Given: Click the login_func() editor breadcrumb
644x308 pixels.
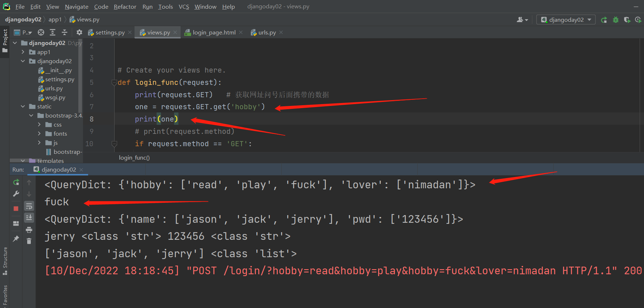Looking at the screenshot, I should pyautogui.click(x=134, y=157).
